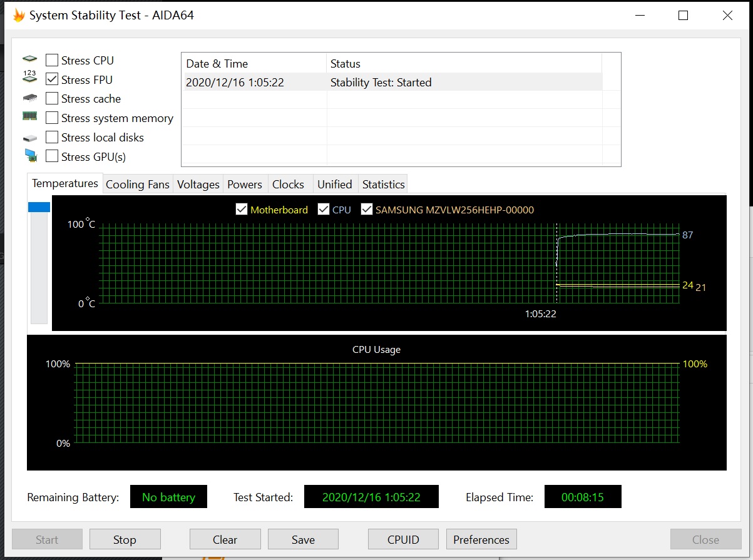Click the green memory module icon
753x560 pixels.
tap(30, 116)
